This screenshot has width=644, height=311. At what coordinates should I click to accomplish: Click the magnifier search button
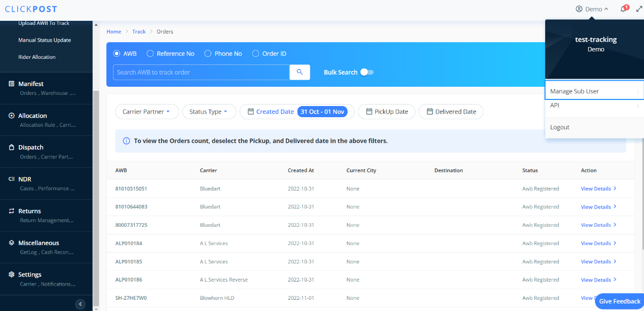[x=300, y=72]
